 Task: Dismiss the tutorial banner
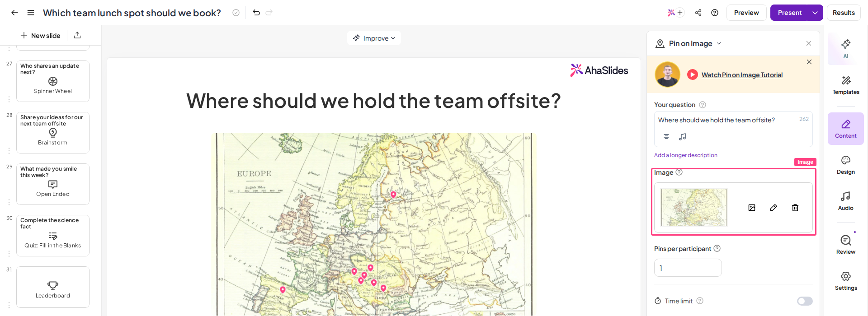pos(809,62)
